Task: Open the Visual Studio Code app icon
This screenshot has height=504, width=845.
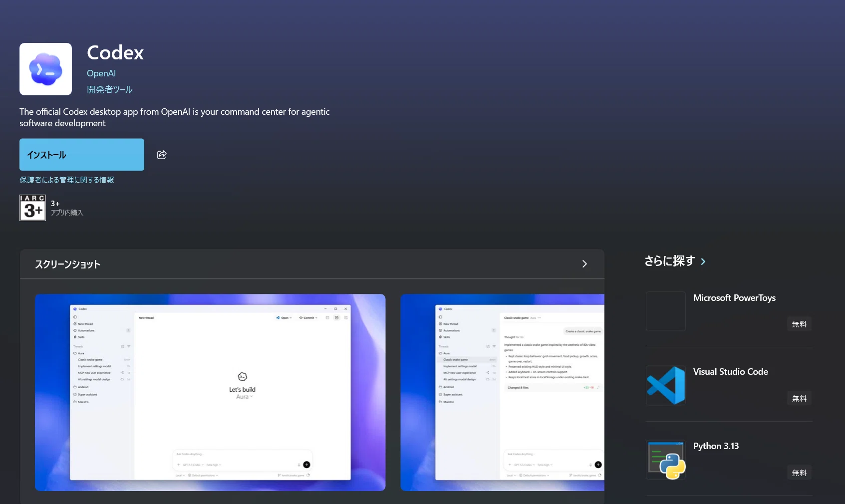Action: 666,385
